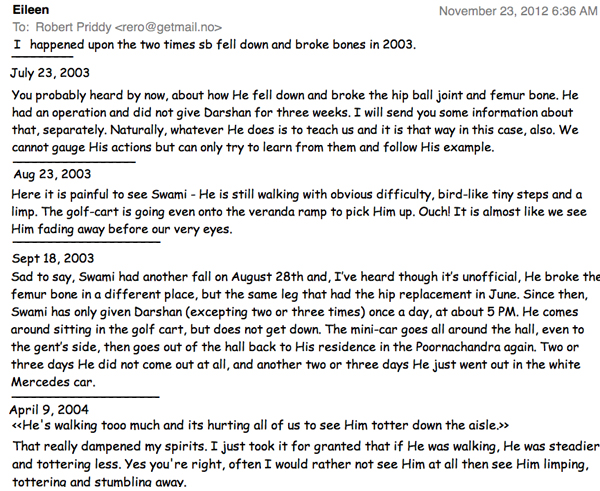
Task: Select the April 9, 2004 date heading
Action: [x=50, y=407]
